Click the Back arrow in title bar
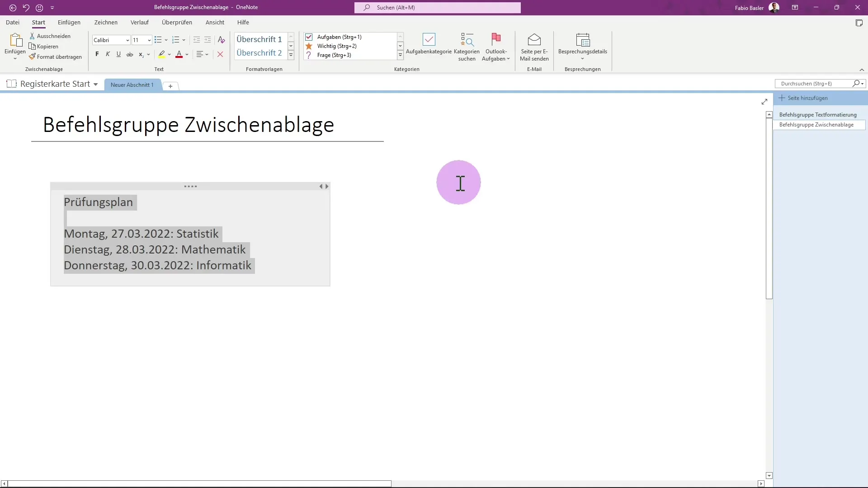The height and width of the screenshot is (488, 868). (x=13, y=8)
